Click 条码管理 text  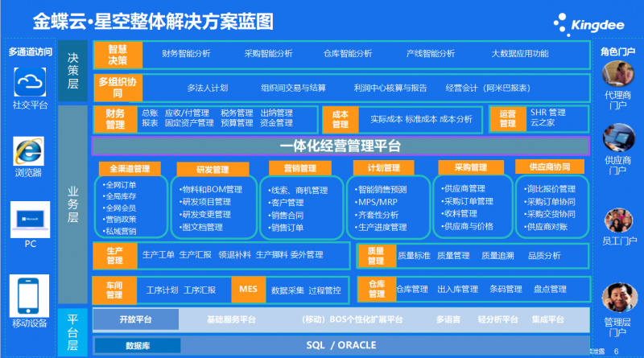coord(506,289)
